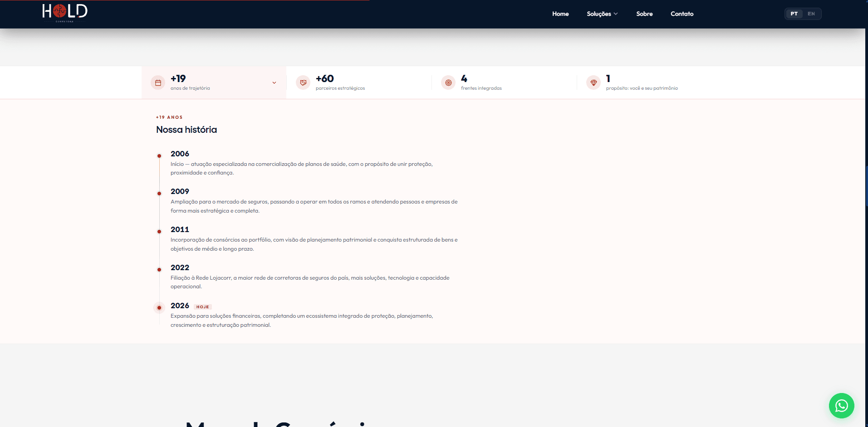This screenshot has width=868, height=427.
Task: Click the diamond icon beside propósito
Action: click(x=593, y=82)
